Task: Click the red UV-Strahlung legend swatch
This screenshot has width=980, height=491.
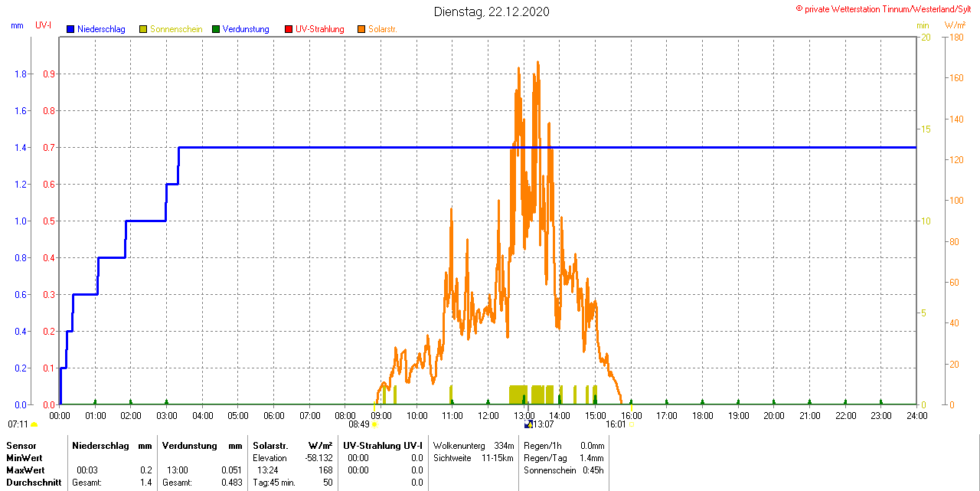Action: (x=289, y=29)
